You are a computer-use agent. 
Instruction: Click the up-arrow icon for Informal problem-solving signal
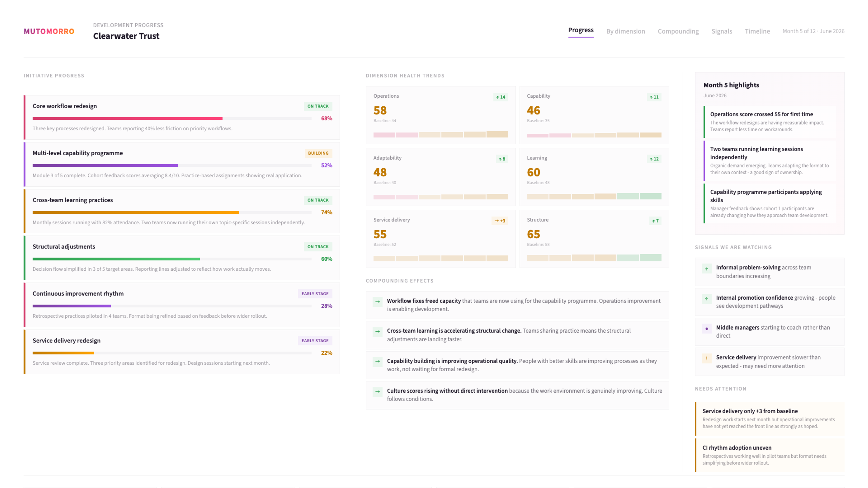707,269
